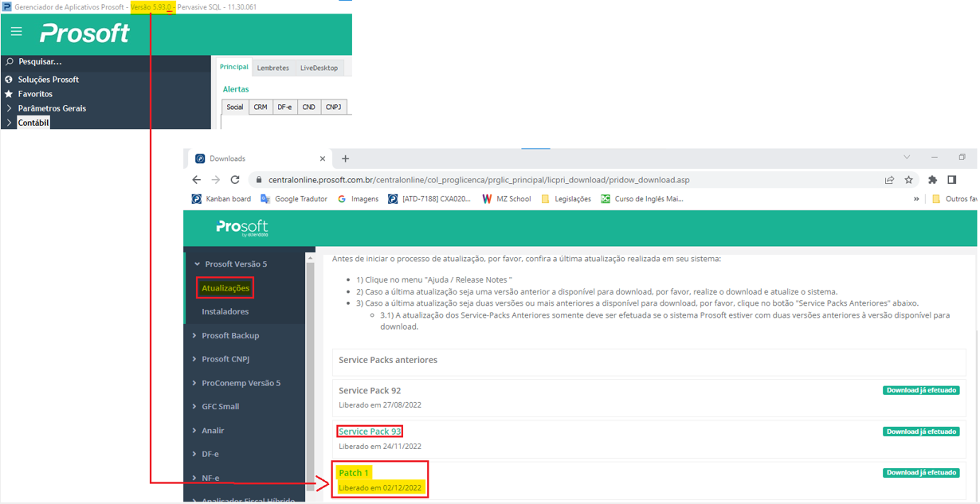This screenshot has width=980, height=504.
Task: Click Service Packs anteriores panel
Action: click(649, 361)
